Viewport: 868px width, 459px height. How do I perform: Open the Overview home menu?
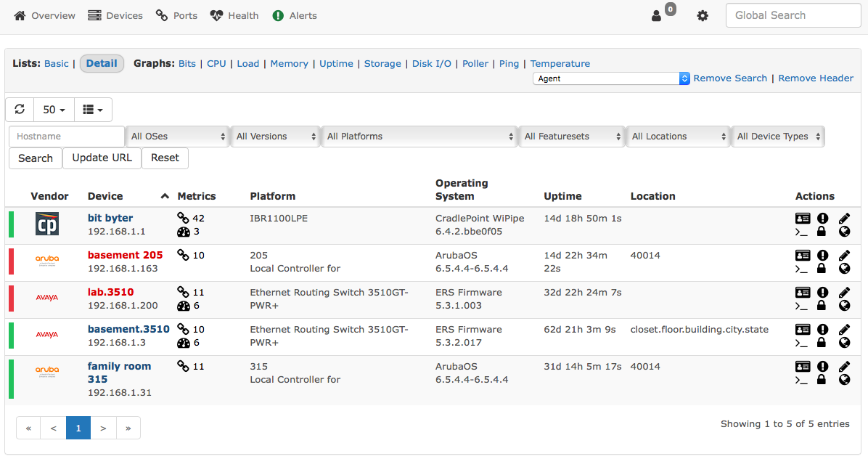(x=44, y=15)
